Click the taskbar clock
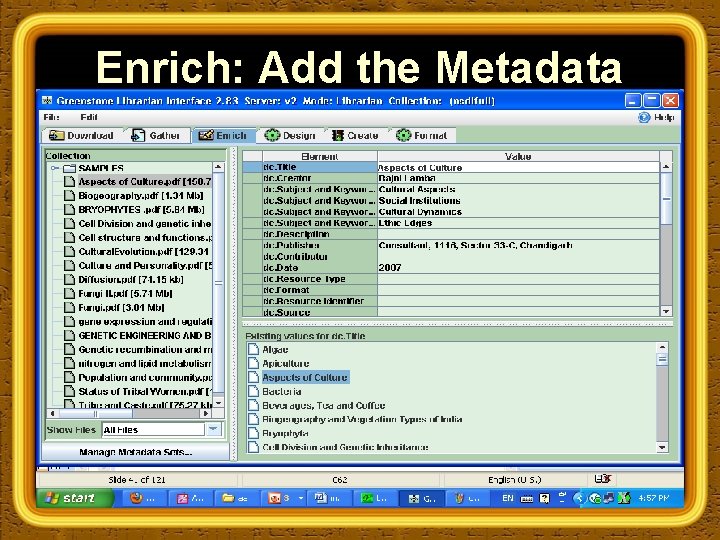 coord(654,498)
